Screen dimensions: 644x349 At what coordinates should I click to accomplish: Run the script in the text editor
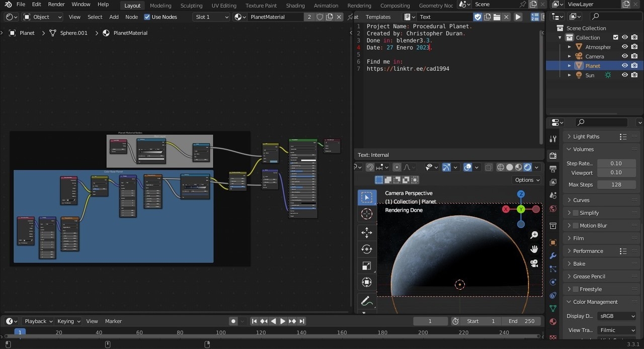(518, 17)
